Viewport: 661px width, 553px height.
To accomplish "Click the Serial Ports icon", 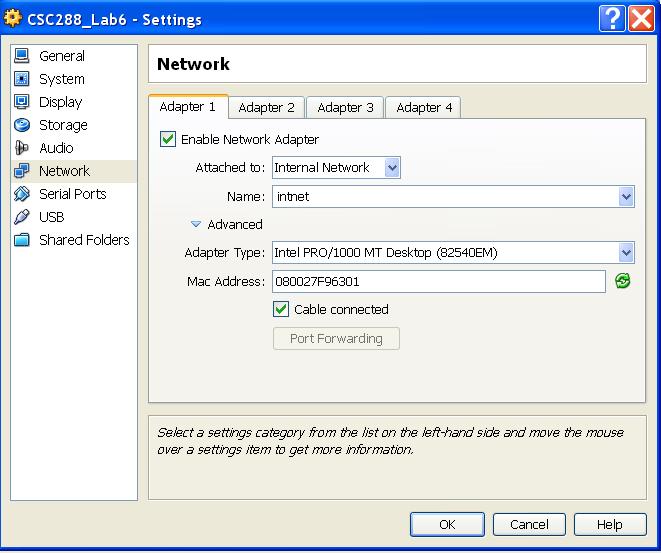I will (22, 194).
